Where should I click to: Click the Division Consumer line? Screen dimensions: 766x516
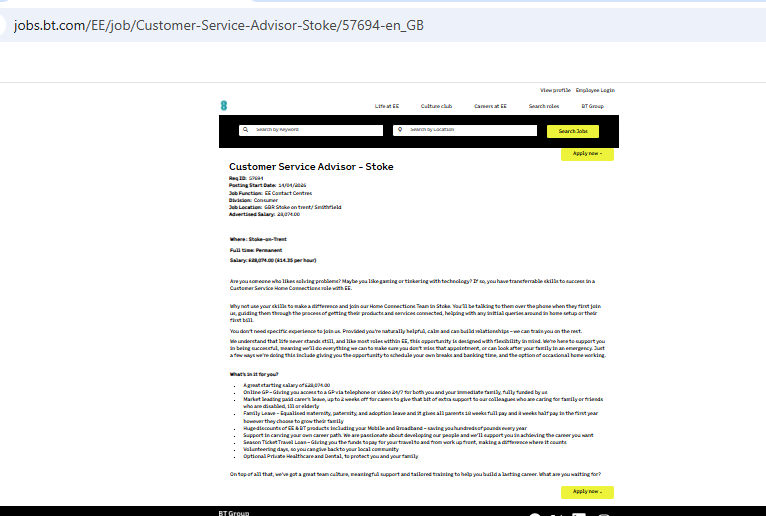[x=253, y=200]
